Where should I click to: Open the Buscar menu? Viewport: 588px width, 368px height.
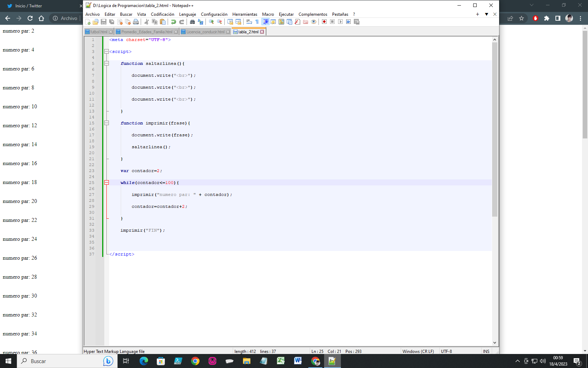coord(126,14)
